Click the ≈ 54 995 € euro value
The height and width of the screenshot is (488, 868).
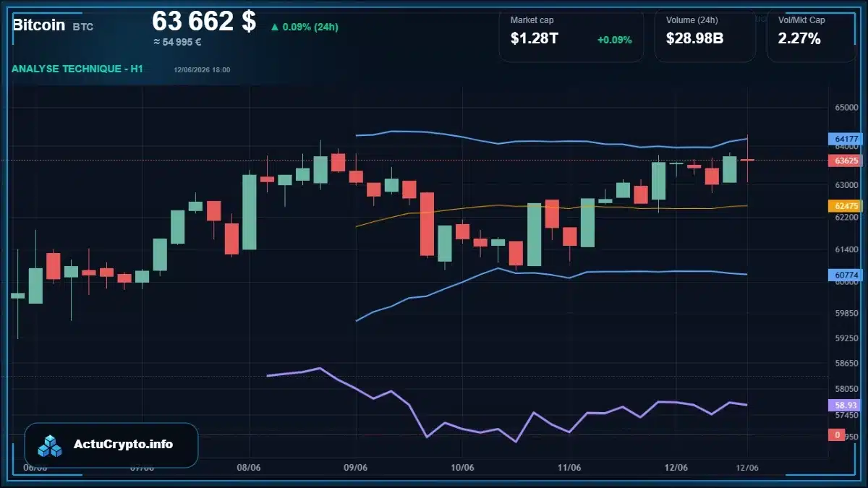pyautogui.click(x=177, y=42)
